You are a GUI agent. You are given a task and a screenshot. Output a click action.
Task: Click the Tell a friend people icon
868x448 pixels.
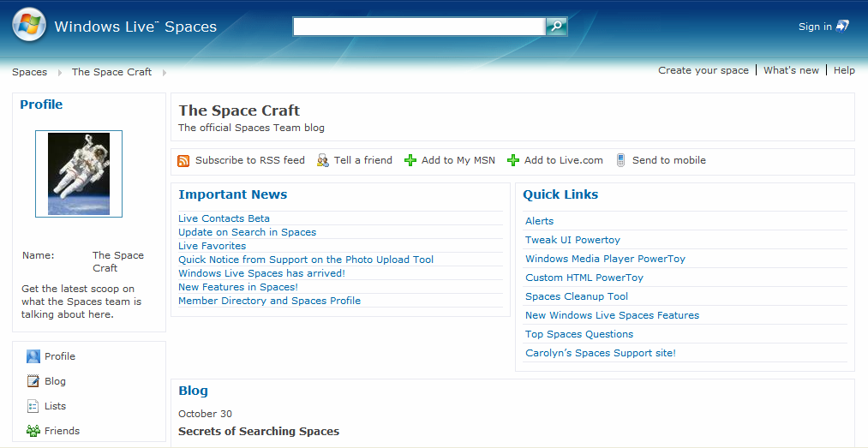coord(323,160)
